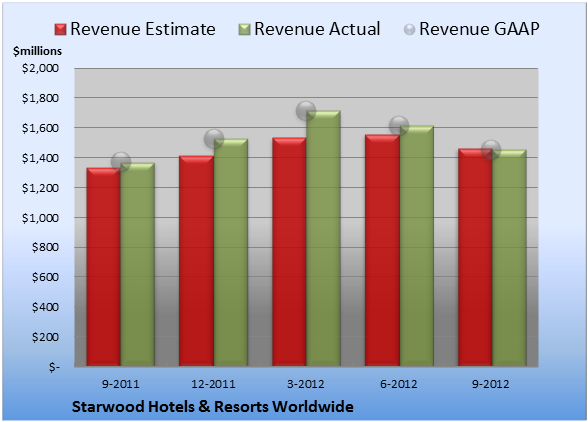This screenshot has width=588, height=422.
Task: Click the green Revenue Actual legend swatch
Action: coord(244,30)
